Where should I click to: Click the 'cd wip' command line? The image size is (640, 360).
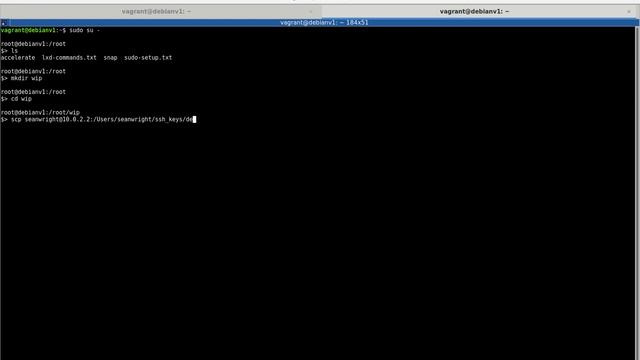(x=16, y=99)
